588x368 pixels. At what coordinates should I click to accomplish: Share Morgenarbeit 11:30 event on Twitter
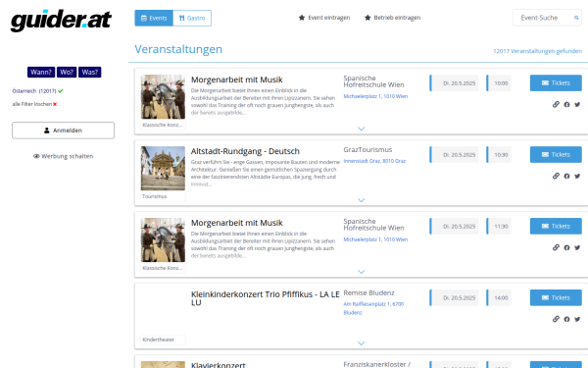[577, 247]
